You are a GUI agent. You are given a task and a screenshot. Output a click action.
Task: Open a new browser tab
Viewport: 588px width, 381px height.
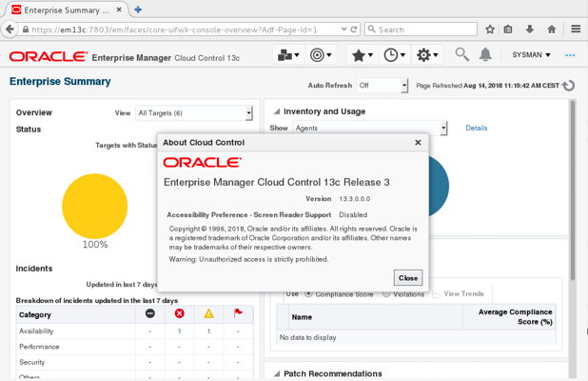(x=138, y=10)
